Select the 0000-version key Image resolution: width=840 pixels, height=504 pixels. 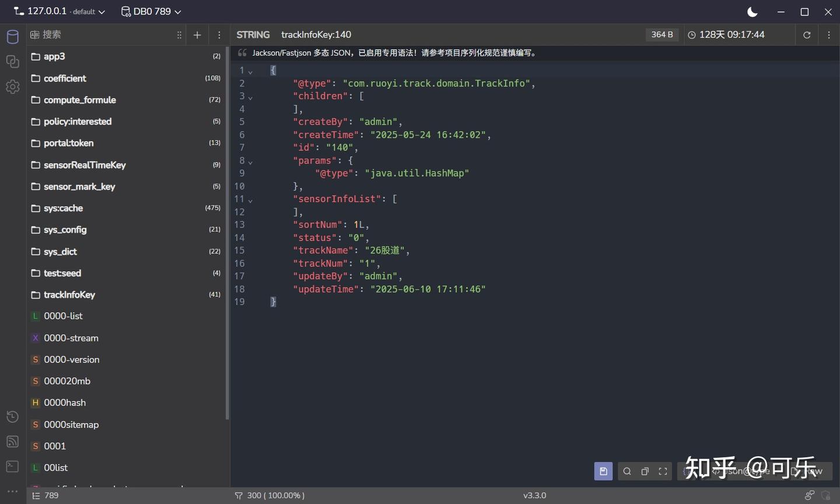pos(126,359)
